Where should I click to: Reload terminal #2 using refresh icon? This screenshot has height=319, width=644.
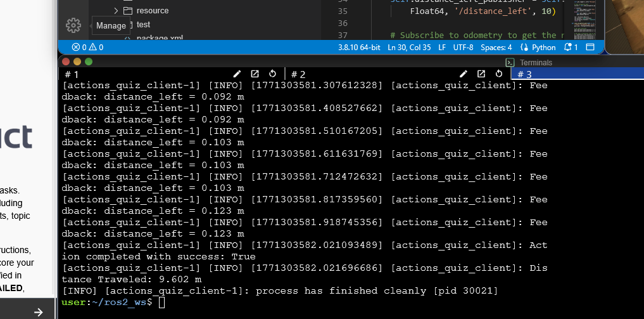[499, 74]
